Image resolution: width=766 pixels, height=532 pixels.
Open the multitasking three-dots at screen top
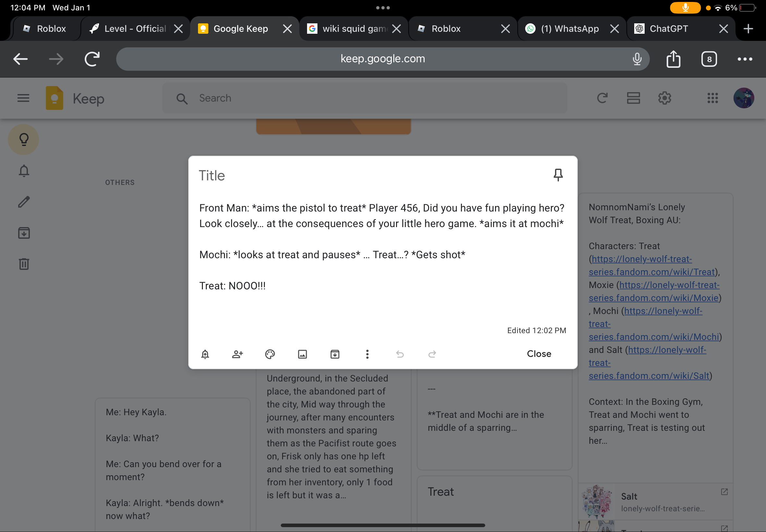[382, 7]
